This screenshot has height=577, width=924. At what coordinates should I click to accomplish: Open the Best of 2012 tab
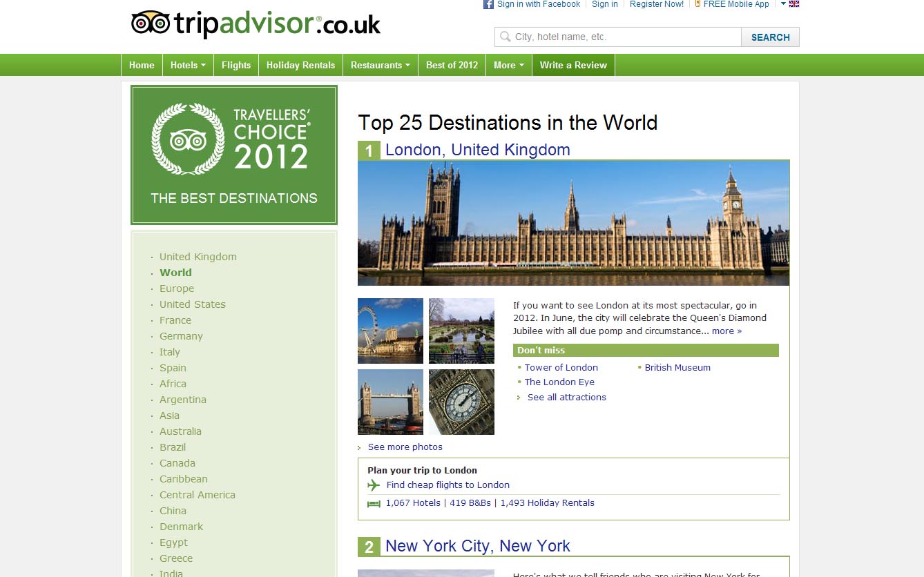tap(452, 65)
